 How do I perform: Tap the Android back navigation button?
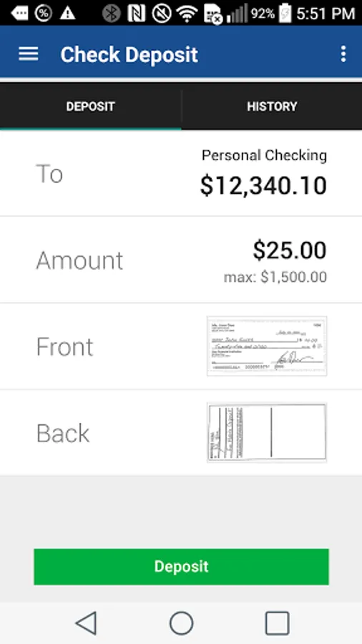pyautogui.click(x=87, y=623)
